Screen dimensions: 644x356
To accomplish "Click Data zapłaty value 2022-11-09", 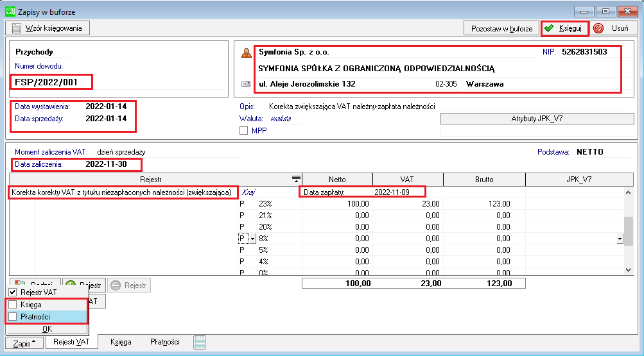I will pos(392,192).
